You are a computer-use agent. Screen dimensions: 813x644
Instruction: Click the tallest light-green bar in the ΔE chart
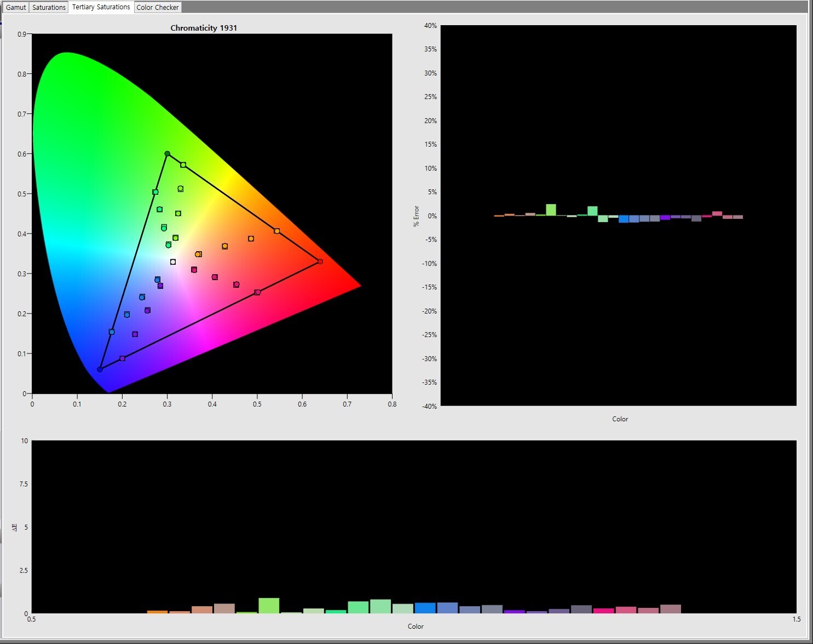(269, 605)
